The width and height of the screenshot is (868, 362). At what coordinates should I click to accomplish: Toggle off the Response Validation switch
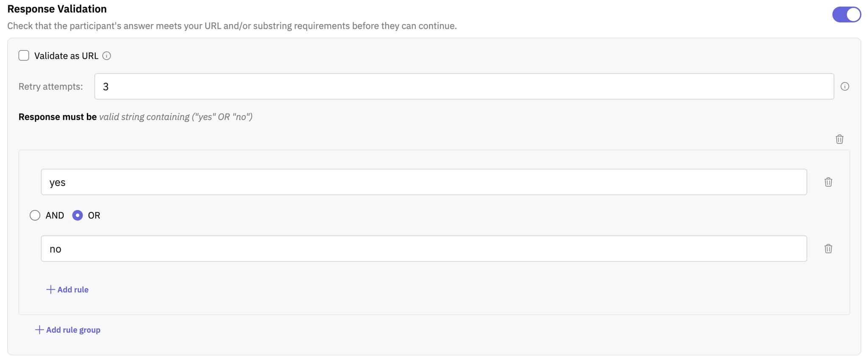click(x=846, y=14)
